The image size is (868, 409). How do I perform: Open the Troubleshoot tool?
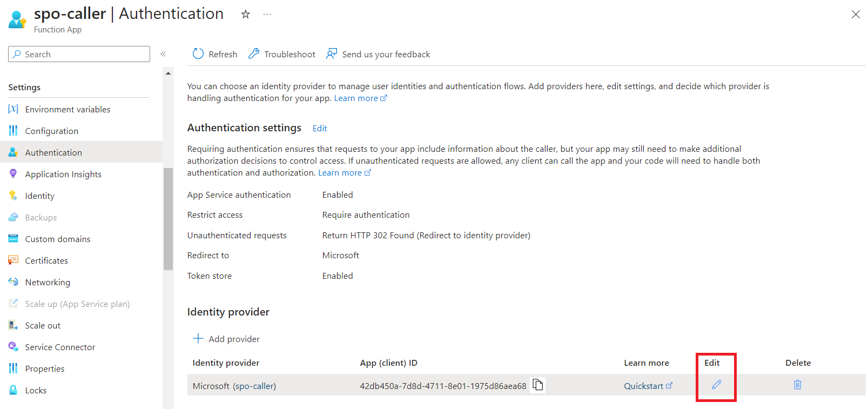click(x=282, y=54)
